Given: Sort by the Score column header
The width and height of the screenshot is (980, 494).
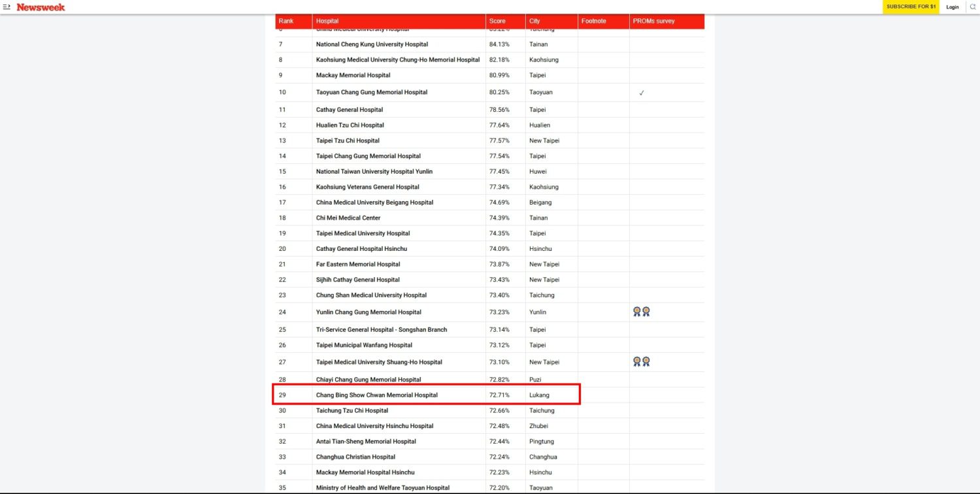Looking at the screenshot, I should click(x=497, y=22).
